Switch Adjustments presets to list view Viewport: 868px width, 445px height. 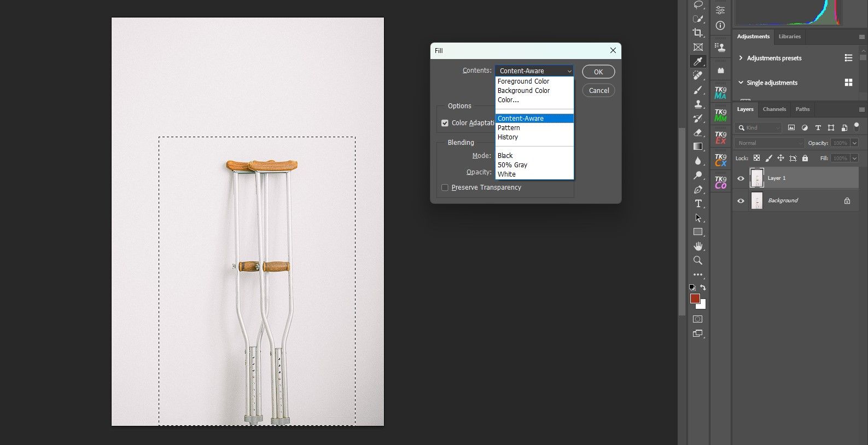tap(848, 58)
